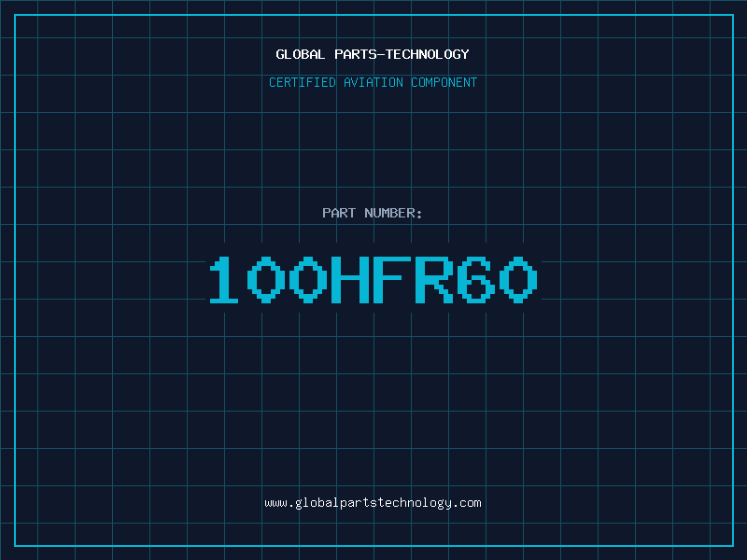Image resolution: width=747 pixels, height=560 pixels.
Task: Select the word CERTIFIED in the subtitle
Action: (302, 83)
